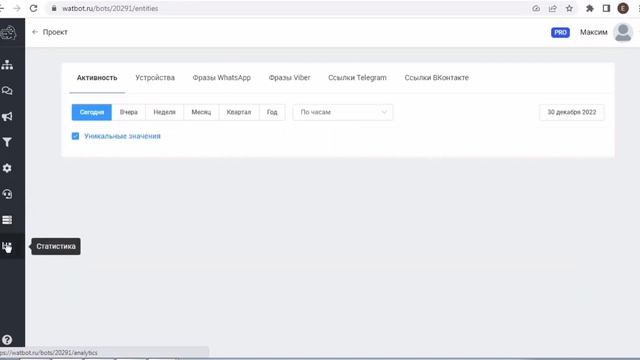Toggle Уникальные значения checkbox
Image resolution: width=640 pixels, height=360 pixels.
coord(76,136)
